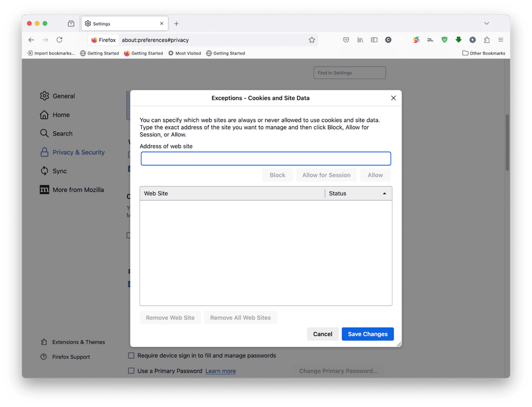This screenshot has width=532, height=407.
Task: Open the hamburger application menu
Action: (x=500, y=39)
